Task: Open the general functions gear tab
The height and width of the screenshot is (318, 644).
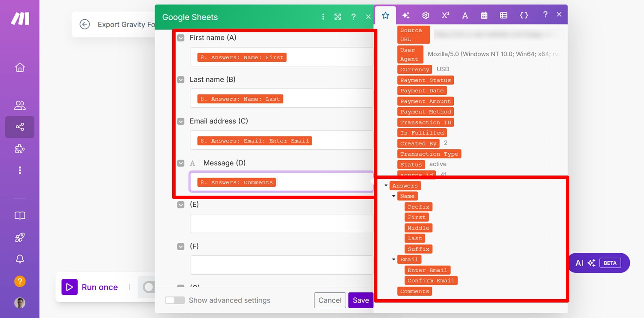Action: coord(425,15)
